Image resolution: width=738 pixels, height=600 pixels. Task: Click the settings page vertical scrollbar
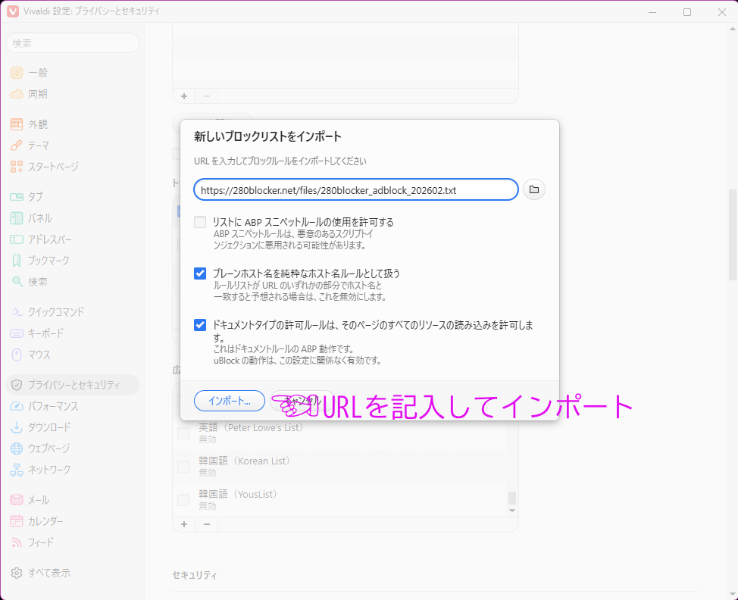coord(733,230)
